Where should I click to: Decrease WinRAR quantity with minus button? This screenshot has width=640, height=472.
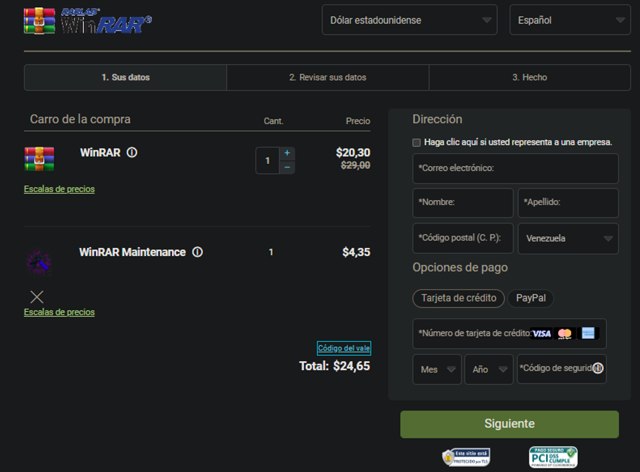tap(287, 167)
